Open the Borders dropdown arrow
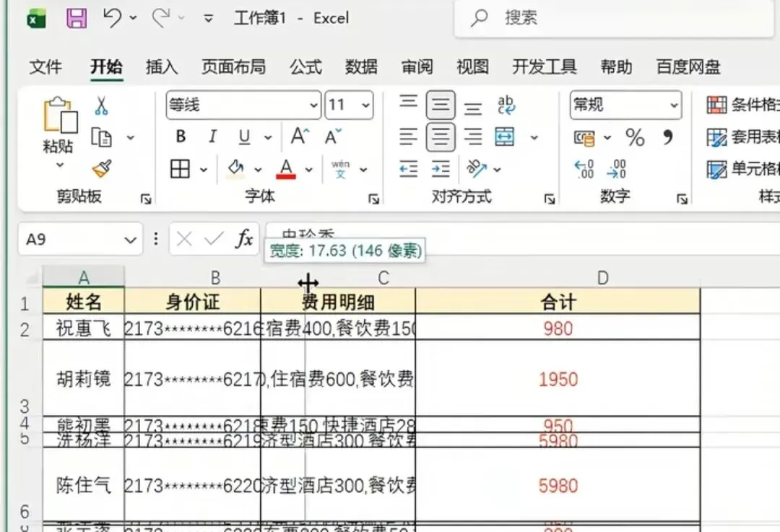Image resolution: width=780 pixels, height=532 pixels. pos(204,170)
